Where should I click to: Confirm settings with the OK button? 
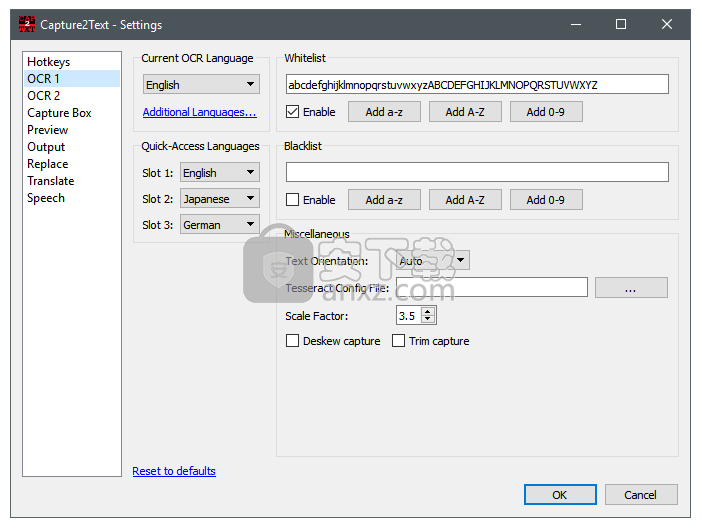pos(560,495)
